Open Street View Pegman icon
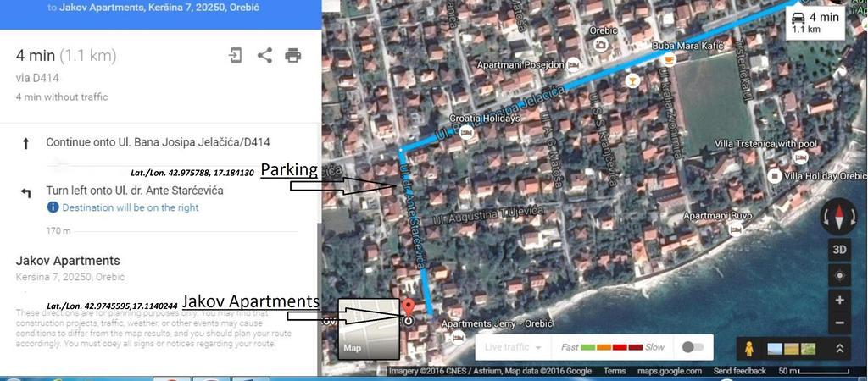The image size is (868, 381). (749, 348)
